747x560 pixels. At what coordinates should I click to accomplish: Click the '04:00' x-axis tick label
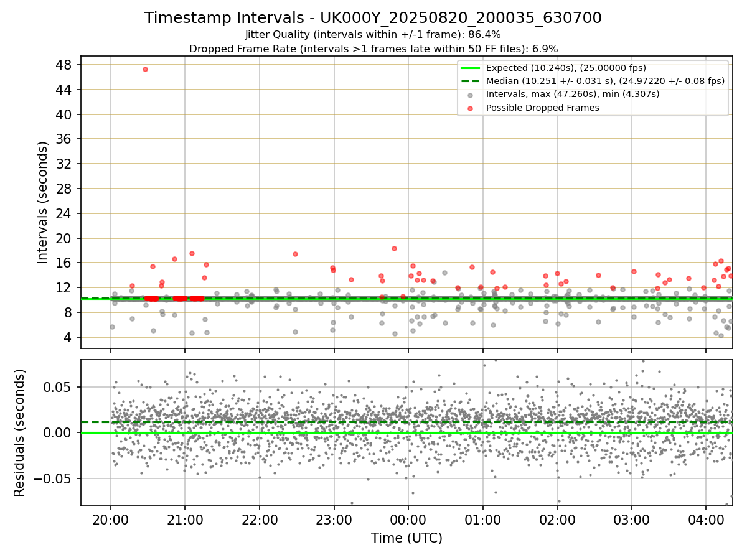pos(706,520)
